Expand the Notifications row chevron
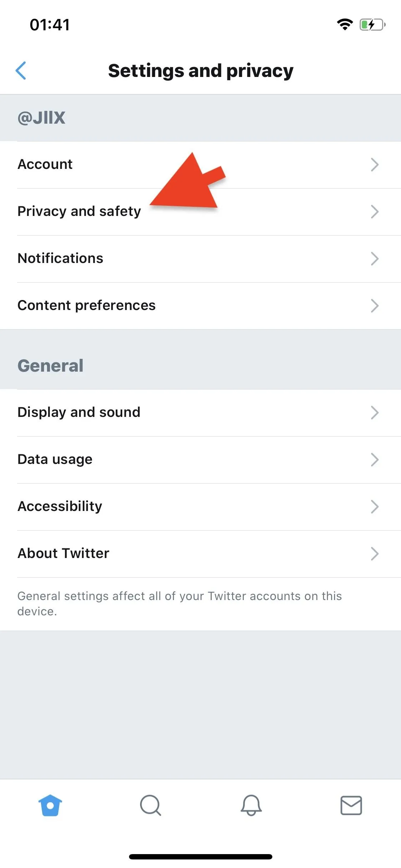The height and width of the screenshot is (868, 401). 374,259
